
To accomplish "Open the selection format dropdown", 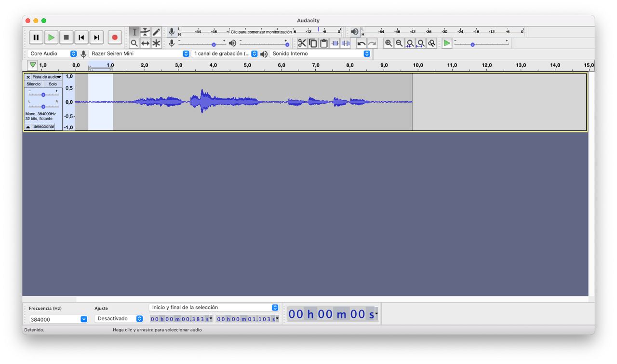I will [214, 307].
